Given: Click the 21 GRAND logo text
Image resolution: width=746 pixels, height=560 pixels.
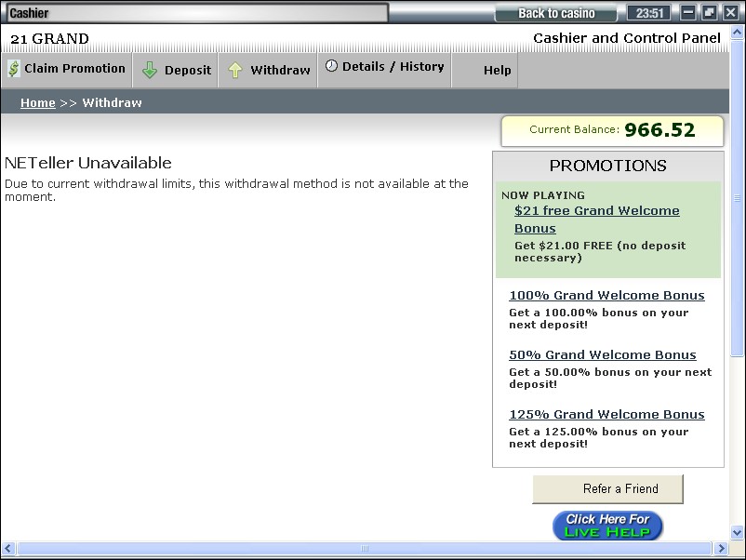Looking at the screenshot, I should 49,39.
